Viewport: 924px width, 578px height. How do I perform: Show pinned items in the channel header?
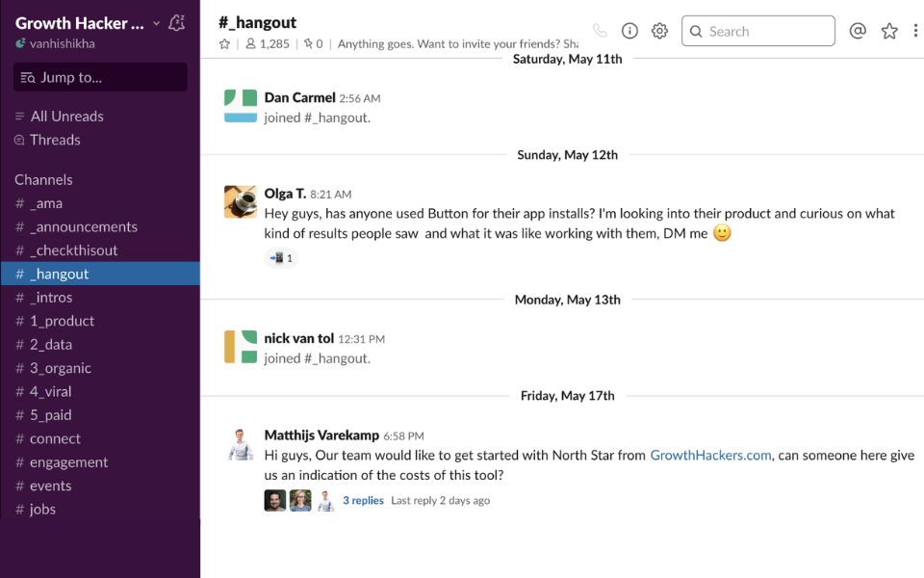(x=313, y=43)
